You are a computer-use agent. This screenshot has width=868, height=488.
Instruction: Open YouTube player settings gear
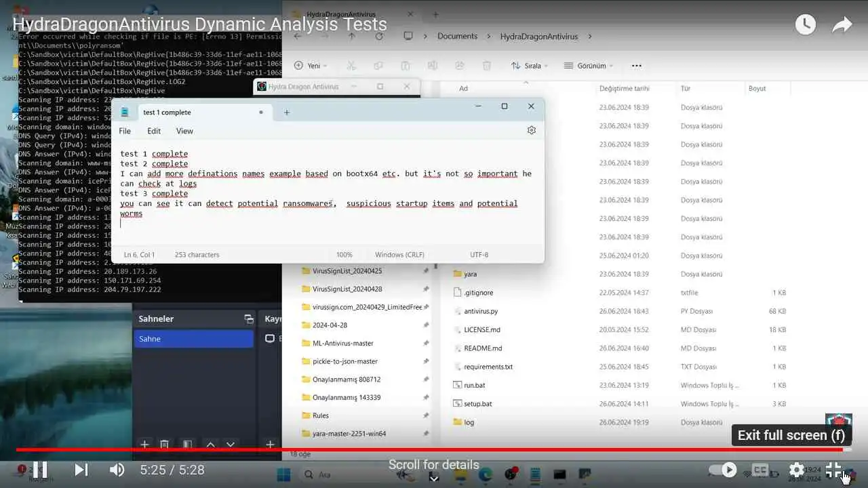pos(797,470)
